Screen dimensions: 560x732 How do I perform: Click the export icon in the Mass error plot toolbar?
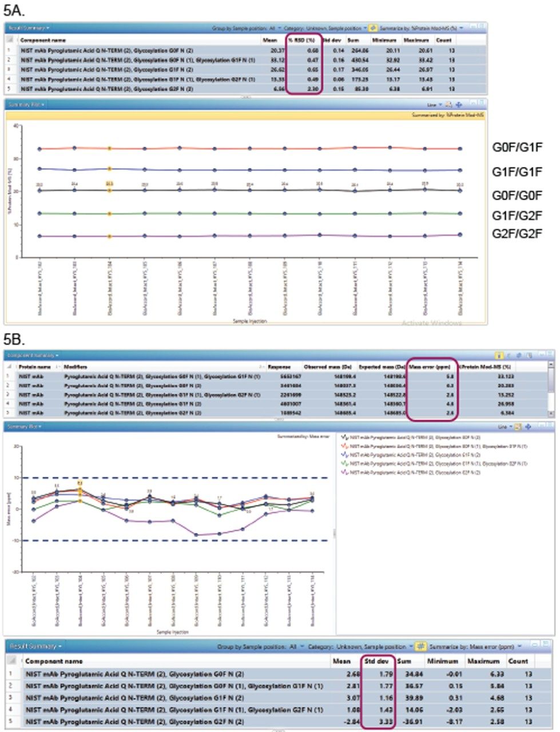click(x=517, y=429)
